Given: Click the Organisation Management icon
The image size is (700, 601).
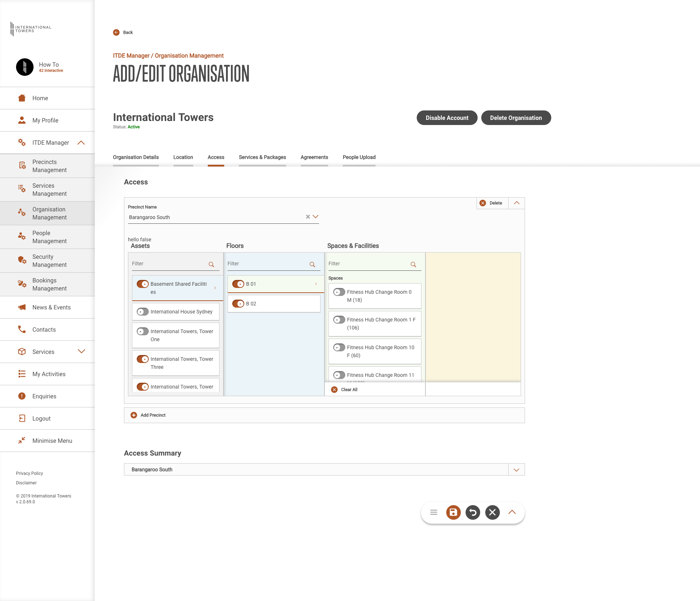Looking at the screenshot, I should click(22, 212).
